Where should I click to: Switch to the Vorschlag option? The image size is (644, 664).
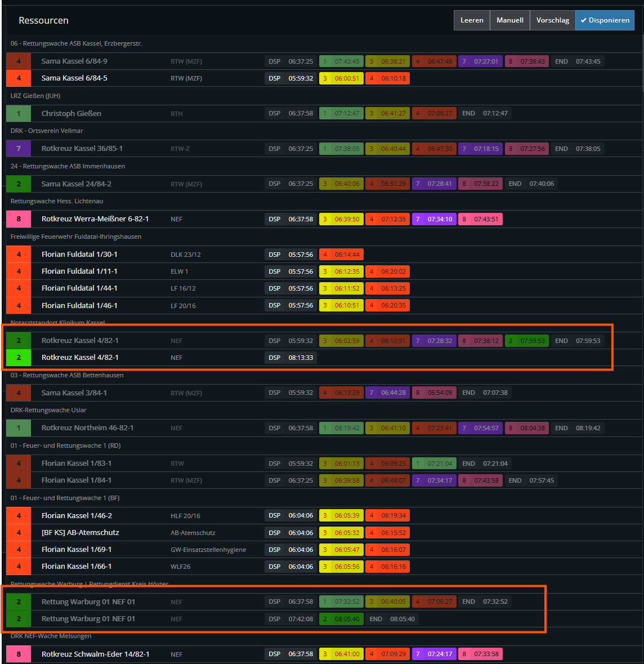tap(552, 20)
